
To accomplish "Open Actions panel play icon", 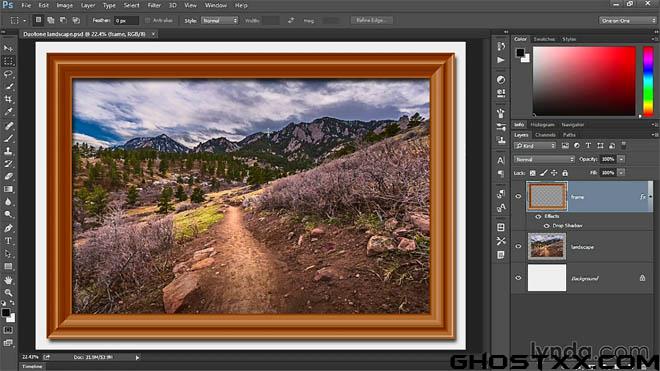I will (x=500, y=60).
